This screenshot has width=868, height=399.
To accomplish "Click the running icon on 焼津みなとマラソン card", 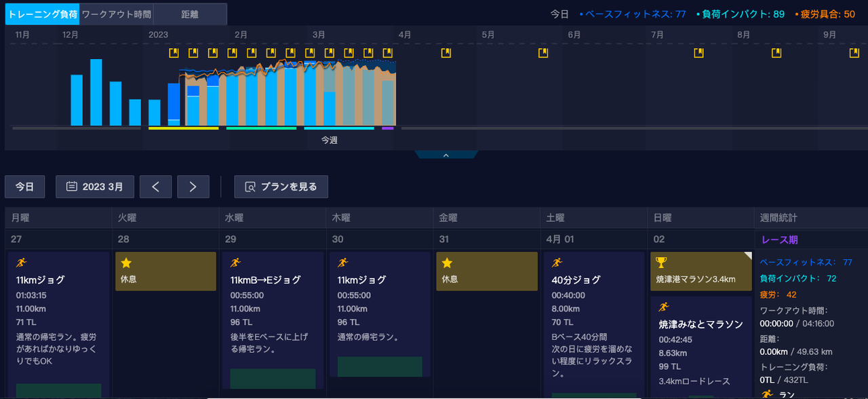I will pyautogui.click(x=664, y=307).
